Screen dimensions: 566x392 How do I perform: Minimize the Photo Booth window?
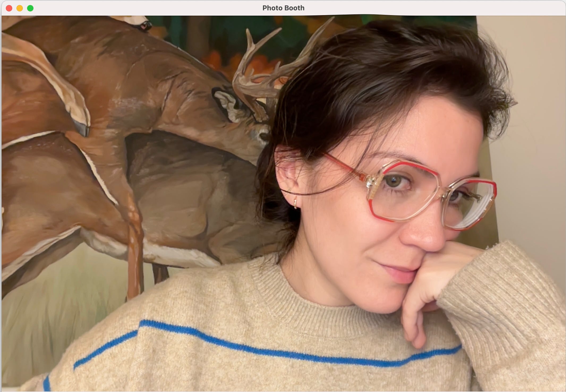[20, 8]
